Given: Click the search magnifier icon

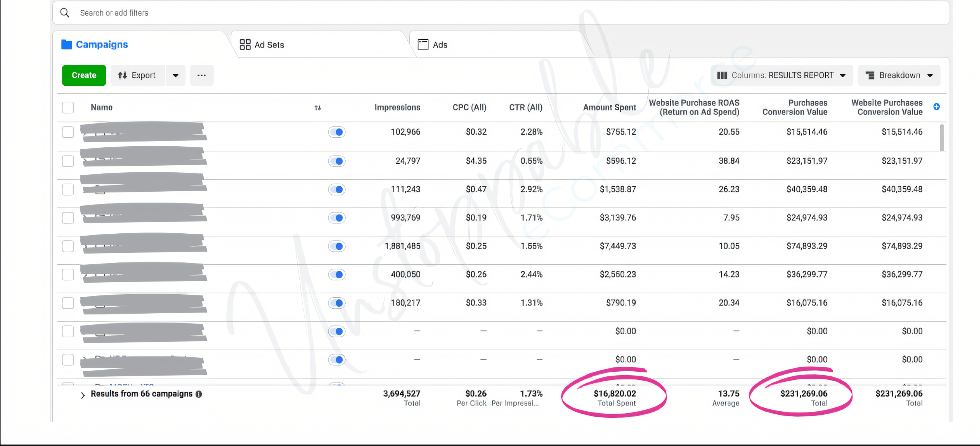Looking at the screenshot, I should pyautogui.click(x=65, y=13).
